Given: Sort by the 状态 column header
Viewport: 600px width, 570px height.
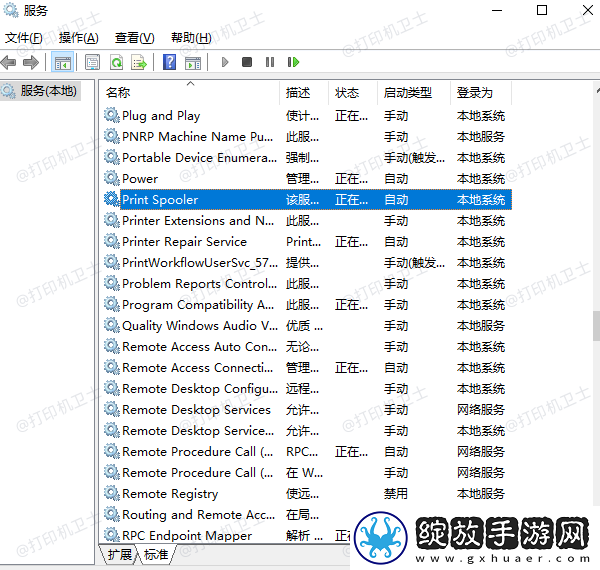Looking at the screenshot, I should [x=353, y=93].
